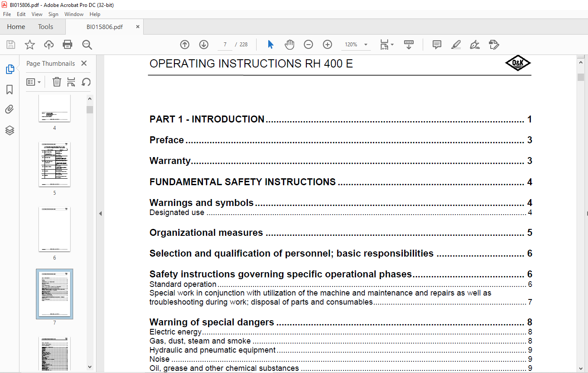Screen dimensions: 588x373
Task: Zoom out with the minus icon
Action: pos(308,45)
